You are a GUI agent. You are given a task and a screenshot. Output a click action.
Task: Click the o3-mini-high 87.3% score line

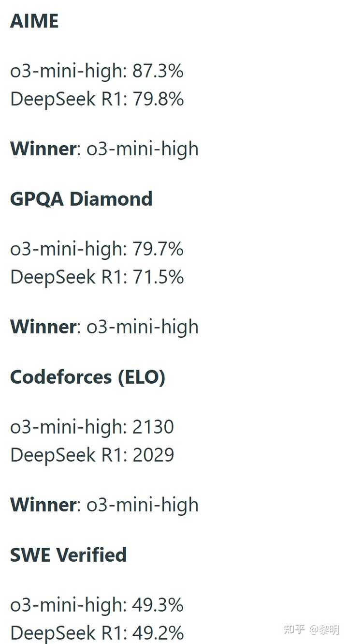(97, 71)
